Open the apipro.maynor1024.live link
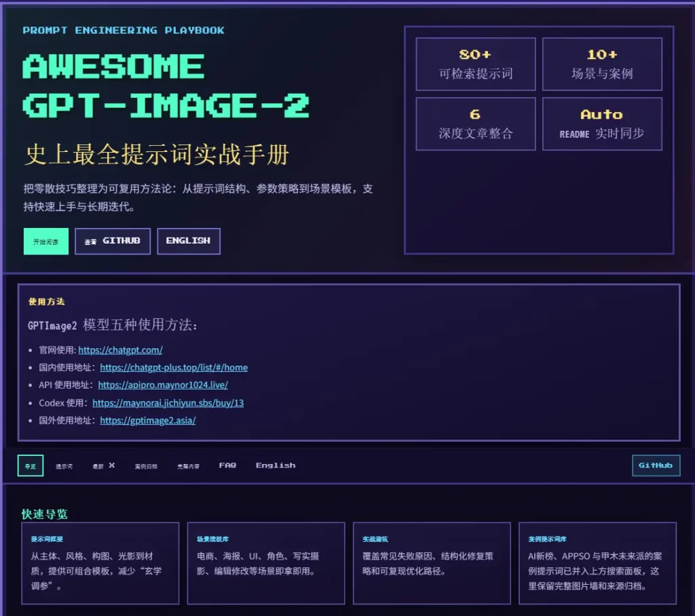The width and height of the screenshot is (695, 616). coord(163,385)
